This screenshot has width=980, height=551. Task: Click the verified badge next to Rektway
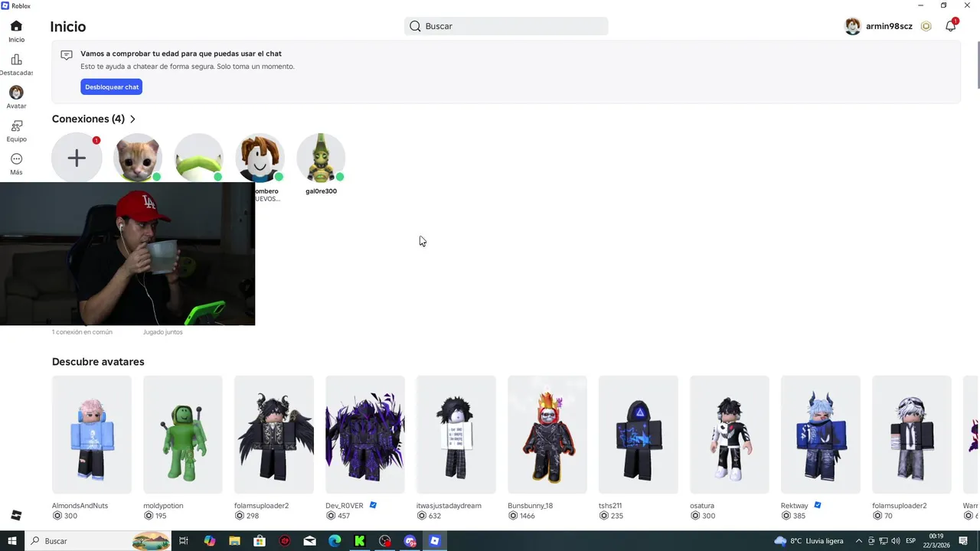point(818,505)
